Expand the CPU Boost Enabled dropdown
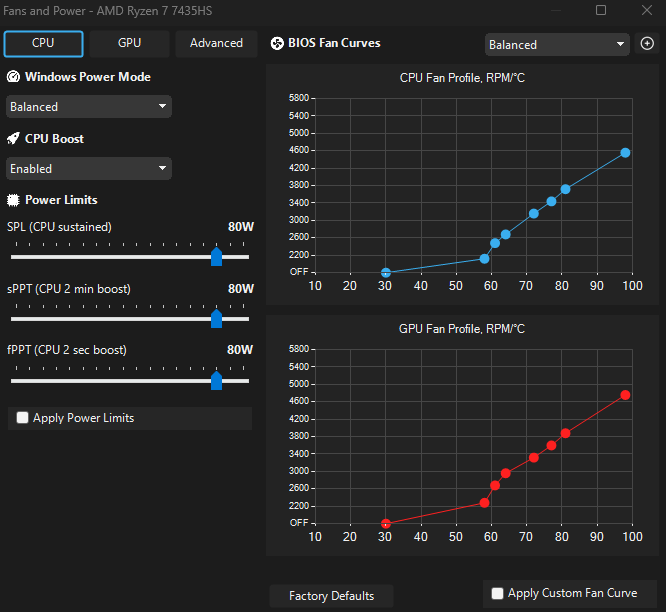Screen dimensions: 666x612 (x=89, y=169)
